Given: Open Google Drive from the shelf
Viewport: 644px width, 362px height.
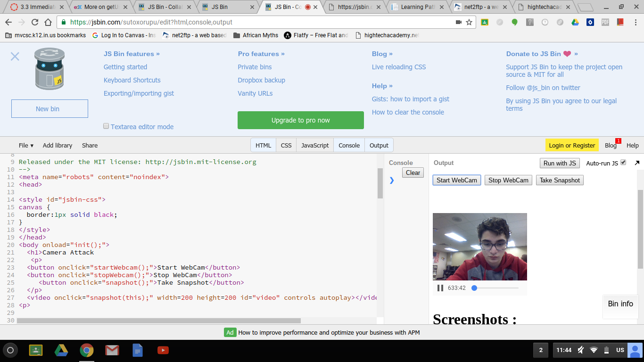Looking at the screenshot, I should pos(61,350).
